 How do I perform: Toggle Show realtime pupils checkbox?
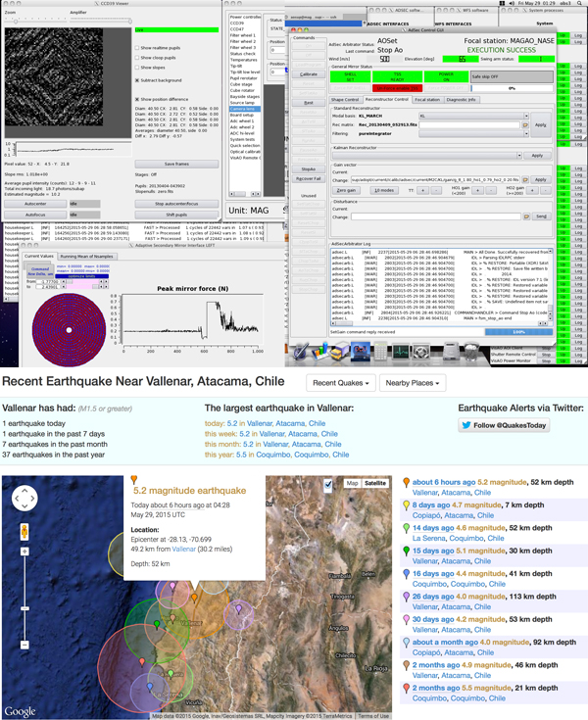coord(137,48)
